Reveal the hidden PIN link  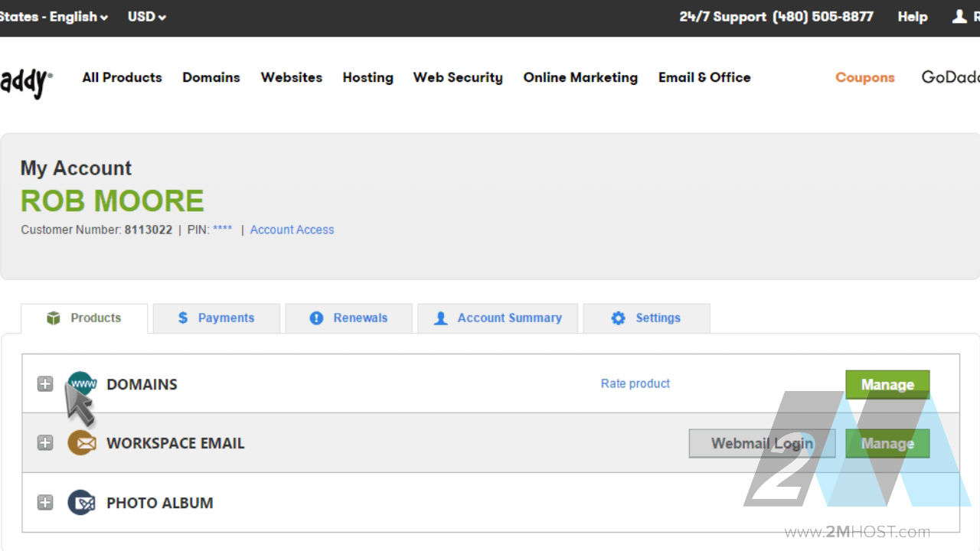tap(223, 230)
